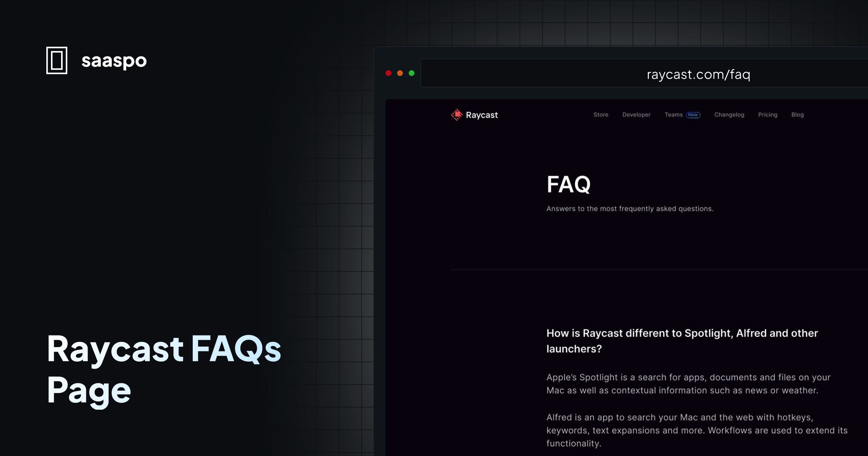Open the Teams page link
This screenshot has height=456, width=868.
(674, 115)
